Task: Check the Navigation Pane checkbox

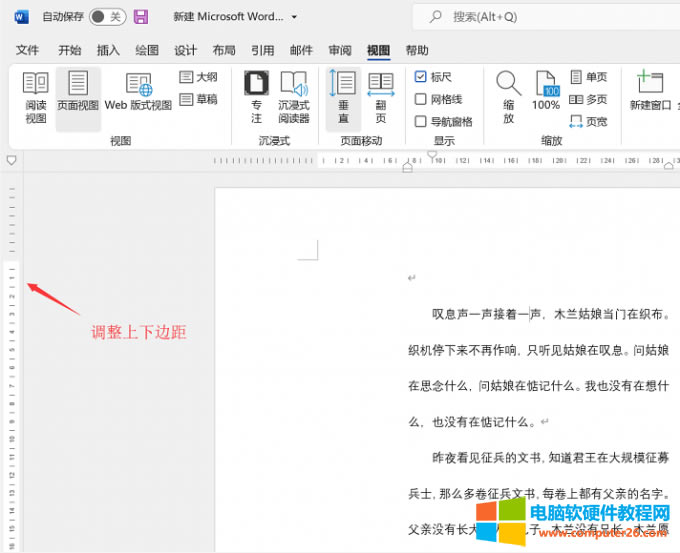Action: (x=421, y=121)
